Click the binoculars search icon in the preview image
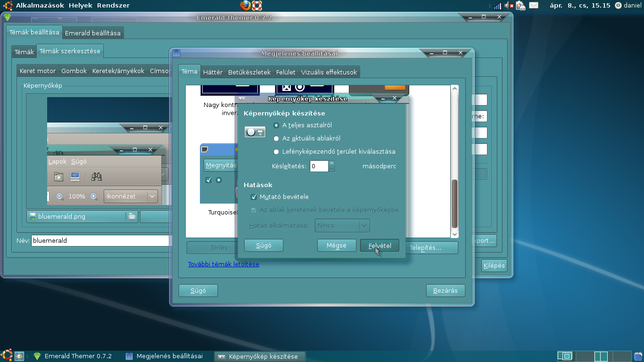The image size is (644, 362). click(97, 177)
